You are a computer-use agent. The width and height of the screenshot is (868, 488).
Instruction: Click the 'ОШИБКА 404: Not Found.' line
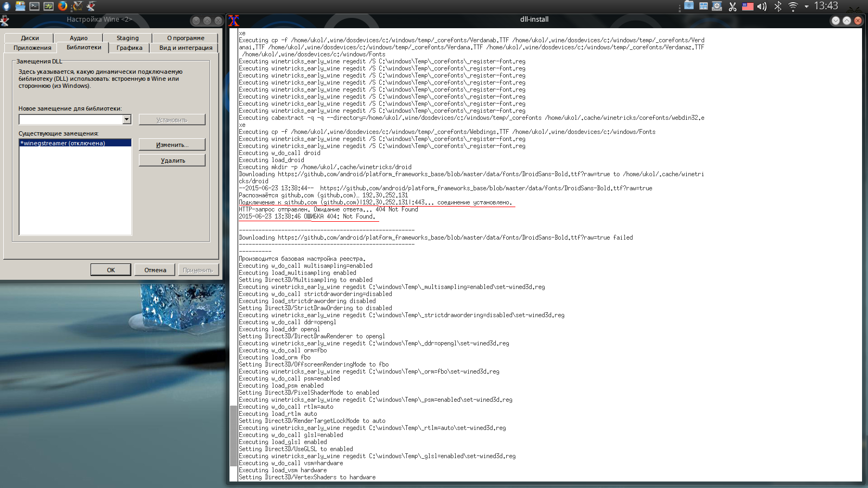click(x=307, y=216)
